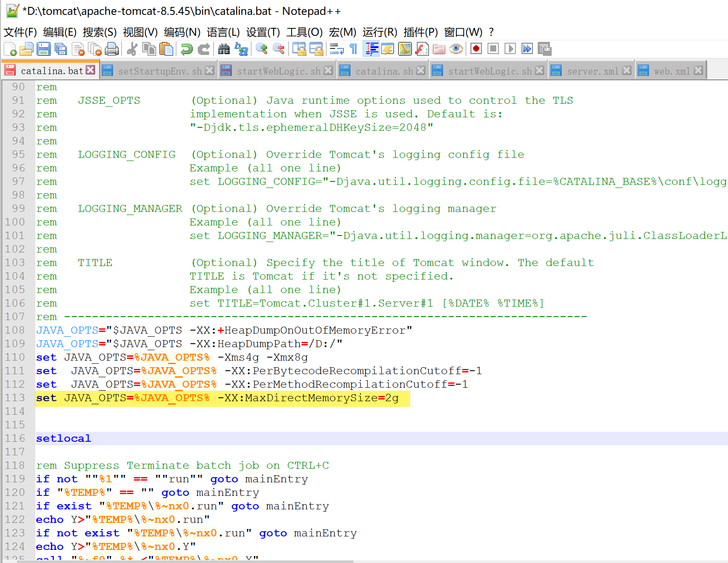Viewport: 728px width, 563px height.
Task: Open Find using the binoculars icon
Action: (x=224, y=49)
